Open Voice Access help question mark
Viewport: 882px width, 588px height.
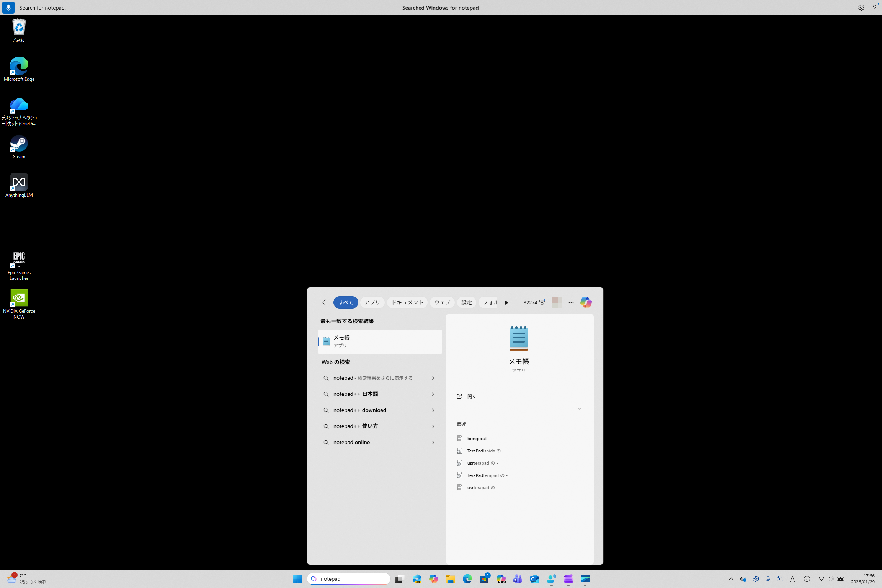[874, 8]
